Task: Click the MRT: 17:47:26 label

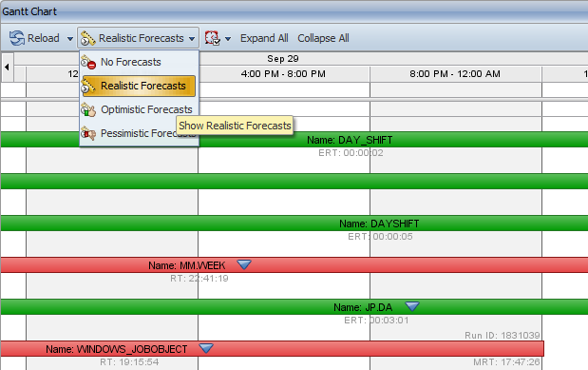Action: coord(506,362)
